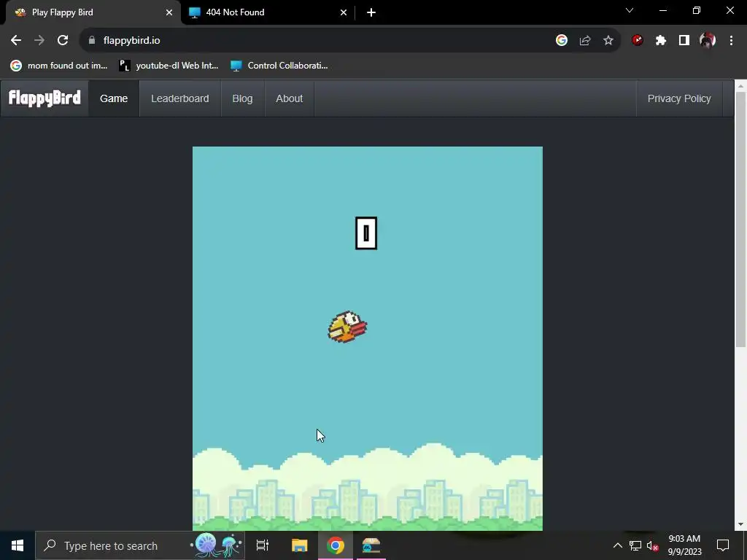The width and height of the screenshot is (747, 560).
Task: Open the Chrome profile avatar
Action: point(708,41)
